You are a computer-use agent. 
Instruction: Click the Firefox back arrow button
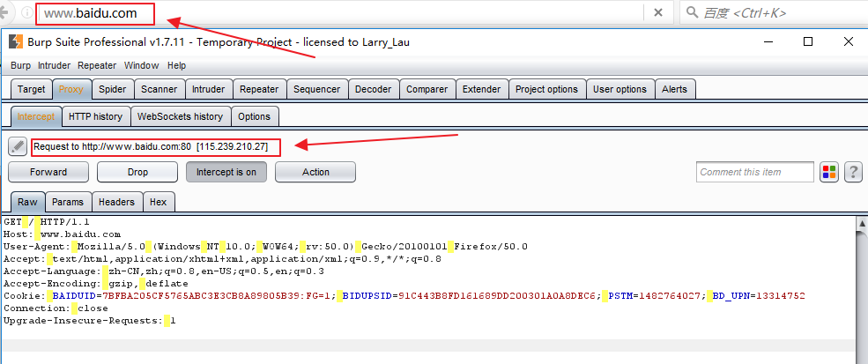4,12
